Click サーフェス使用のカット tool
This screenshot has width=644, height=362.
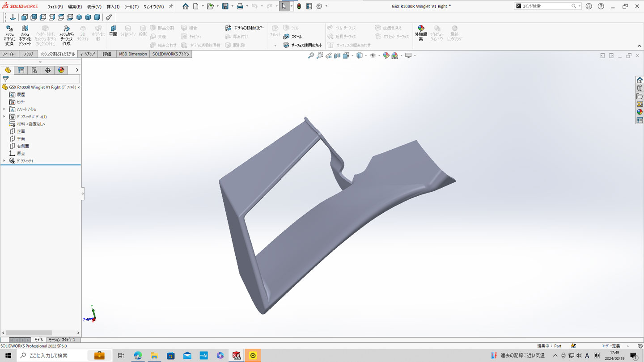coord(302,45)
